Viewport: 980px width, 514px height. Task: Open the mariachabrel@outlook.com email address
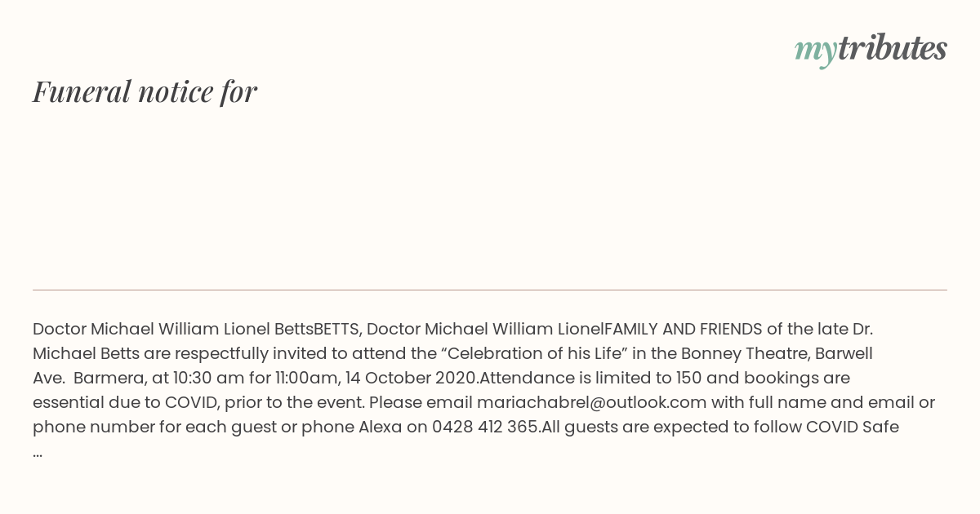[x=591, y=402]
